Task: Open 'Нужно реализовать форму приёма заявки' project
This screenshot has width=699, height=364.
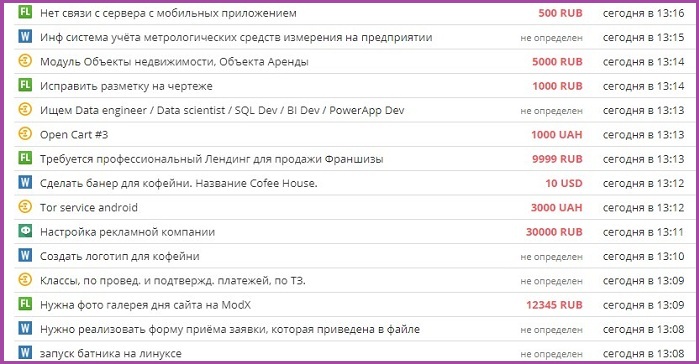Action: coord(230,329)
